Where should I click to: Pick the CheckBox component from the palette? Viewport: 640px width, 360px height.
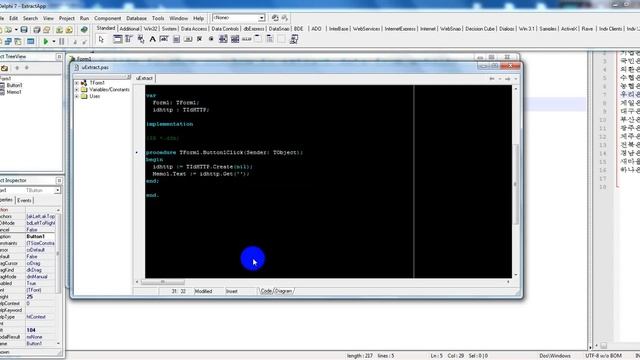click(x=199, y=39)
